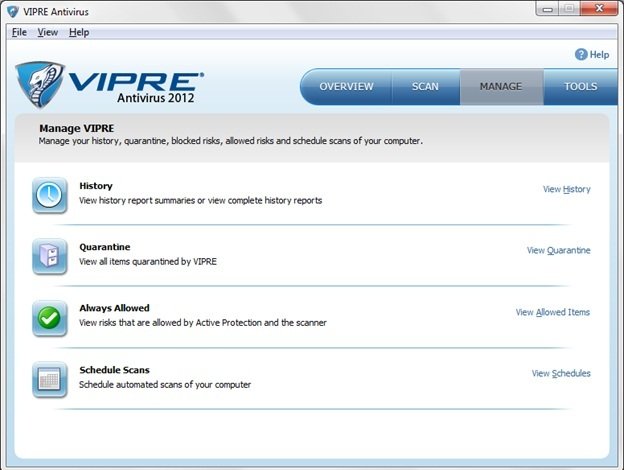Close the VIPRE Antivirus window
This screenshot has height=470, width=625.
point(599,9)
